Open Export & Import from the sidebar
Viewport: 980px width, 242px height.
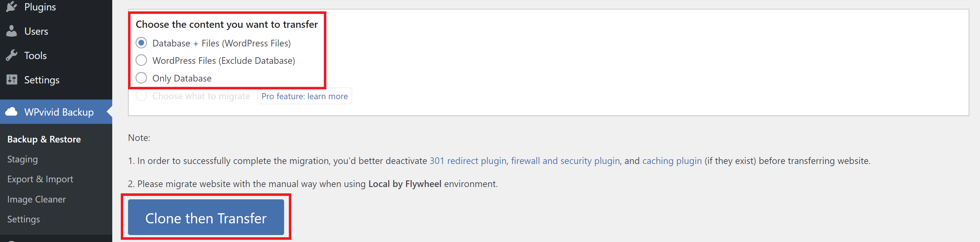40,179
